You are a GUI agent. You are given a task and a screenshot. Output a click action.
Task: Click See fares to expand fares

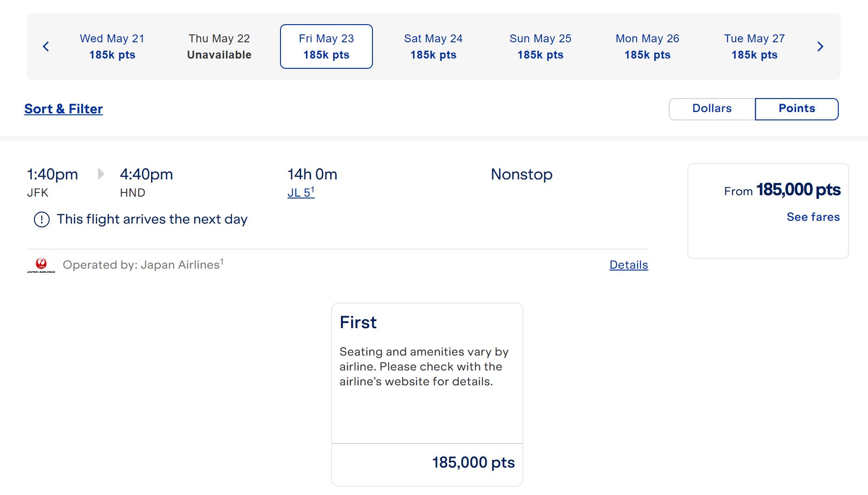(813, 217)
